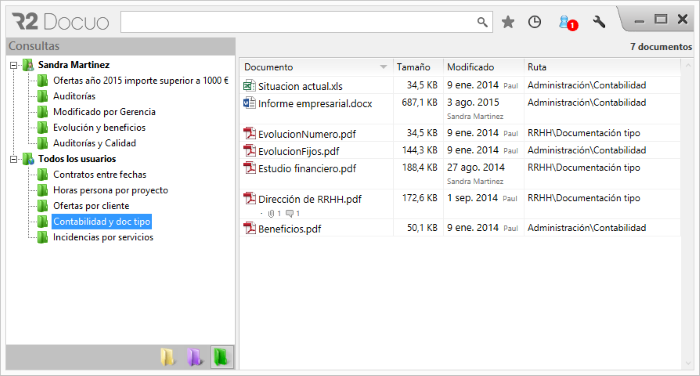Select the Todos los usuarios node

click(77, 159)
